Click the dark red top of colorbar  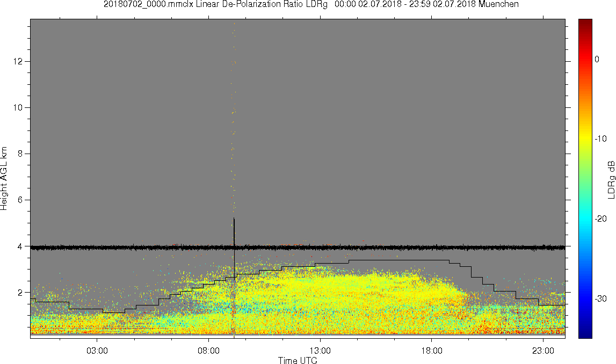click(585, 23)
